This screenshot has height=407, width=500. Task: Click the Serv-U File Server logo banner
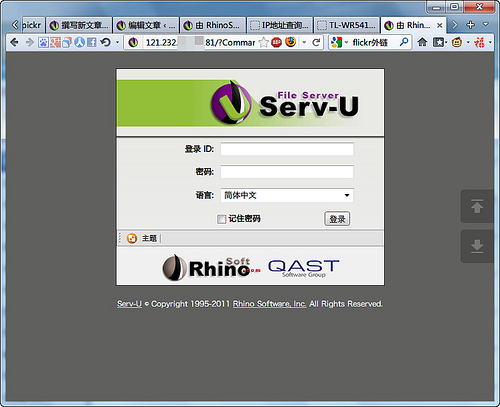tap(250, 103)
